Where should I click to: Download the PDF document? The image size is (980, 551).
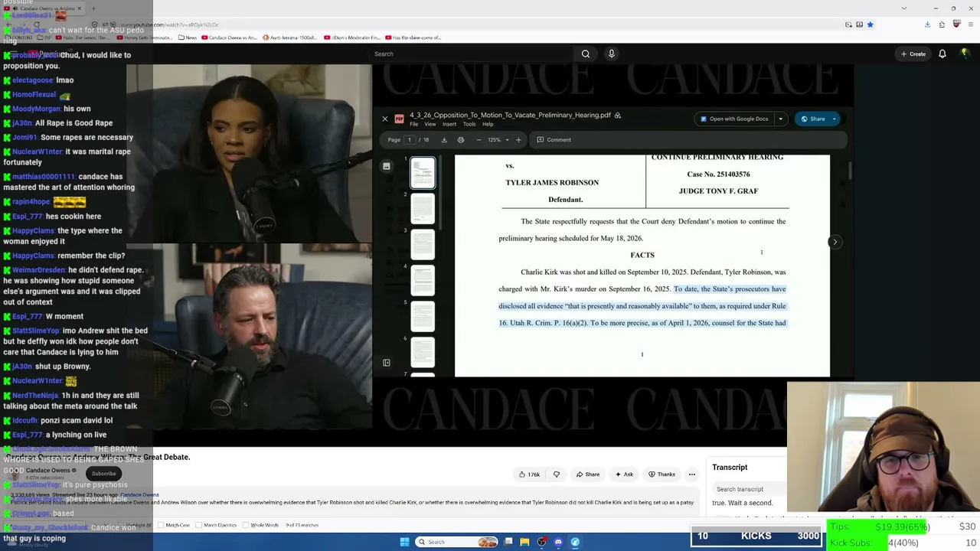(444, 140)
